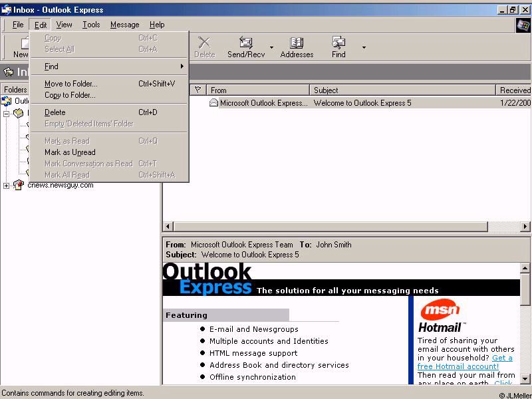Screen dimensions: 532x399
Task: Select Mark as Unread menu entry
Action: (x=70, y=152)
